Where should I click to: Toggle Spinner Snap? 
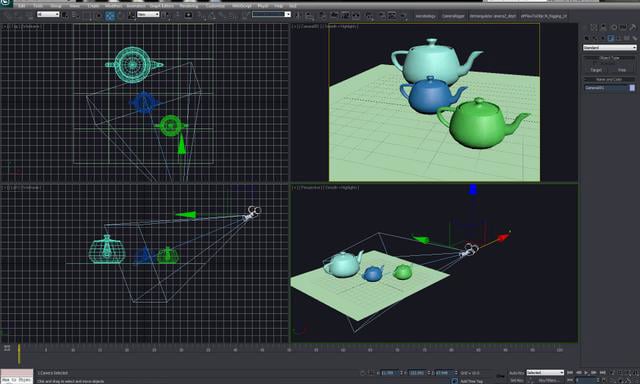[233, 16]
